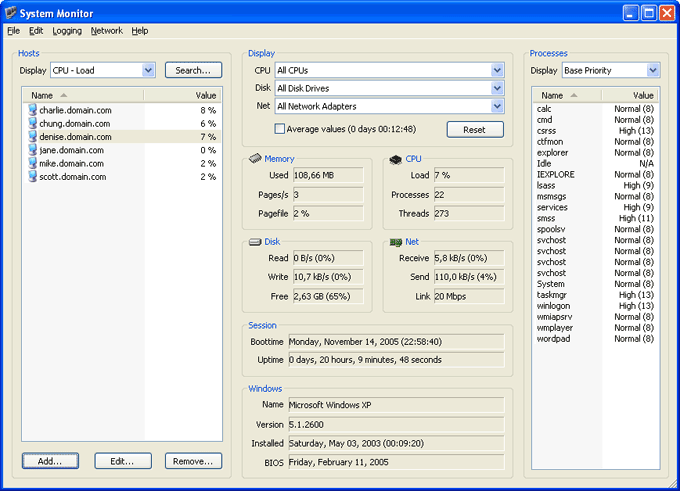Select the msmsgs process row
The image size is (680, 491).
(x=595, y=196)
